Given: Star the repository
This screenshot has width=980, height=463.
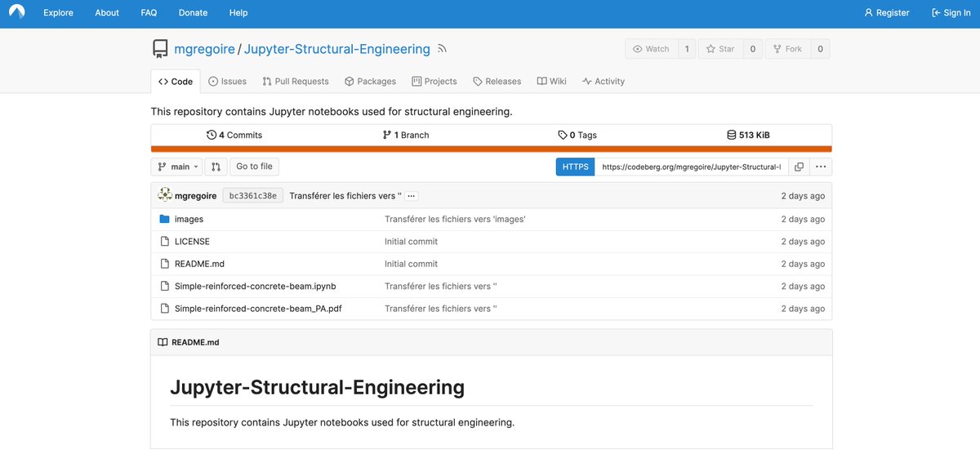Looking at the screenshot, I should tap(720, 49).
